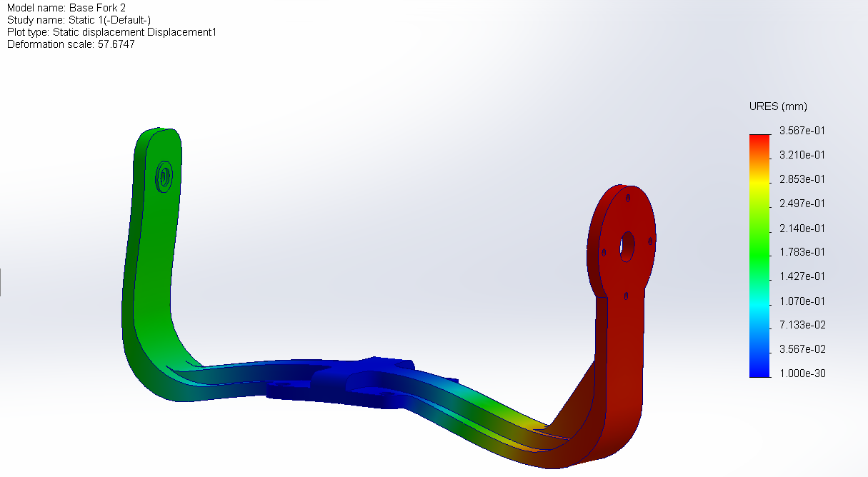868x477 pixels.
Task: Click the maximum value 3.567e-01 in legend
Action: (x=803, y=131)
